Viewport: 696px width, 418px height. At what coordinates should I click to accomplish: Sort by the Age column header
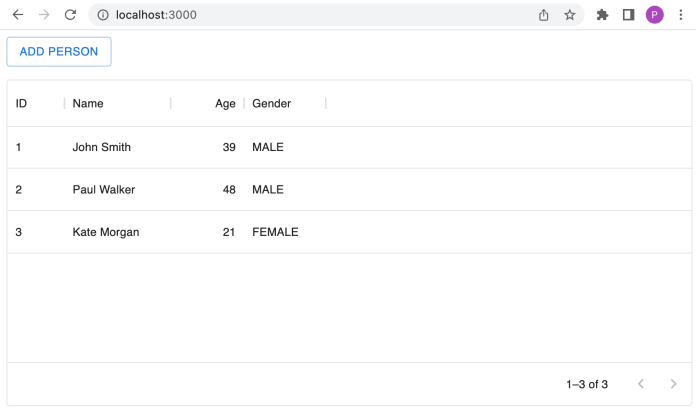point(225,104)
